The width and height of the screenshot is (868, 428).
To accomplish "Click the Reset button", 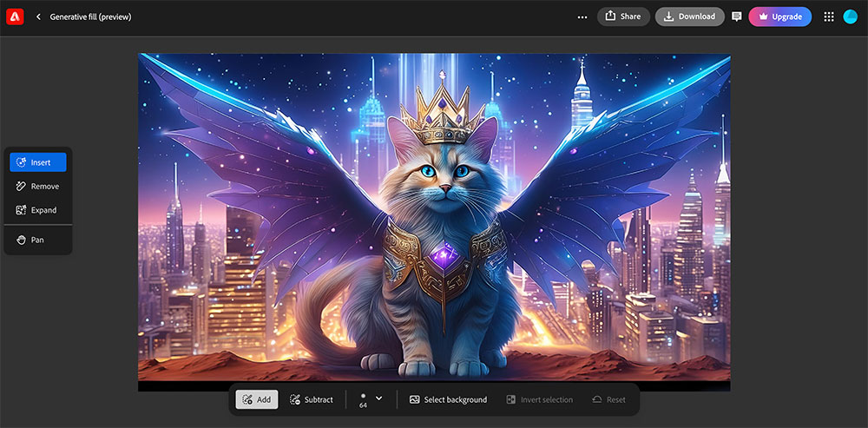I will coord(608,399).
